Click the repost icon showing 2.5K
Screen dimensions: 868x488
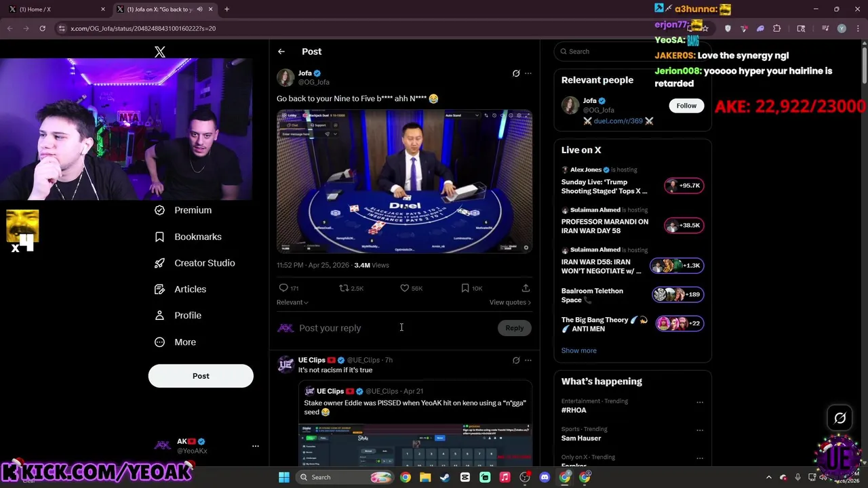tap(351, 288)
